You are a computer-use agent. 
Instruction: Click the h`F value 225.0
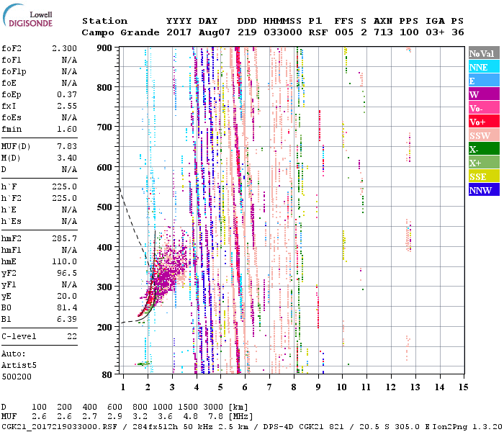64,186
